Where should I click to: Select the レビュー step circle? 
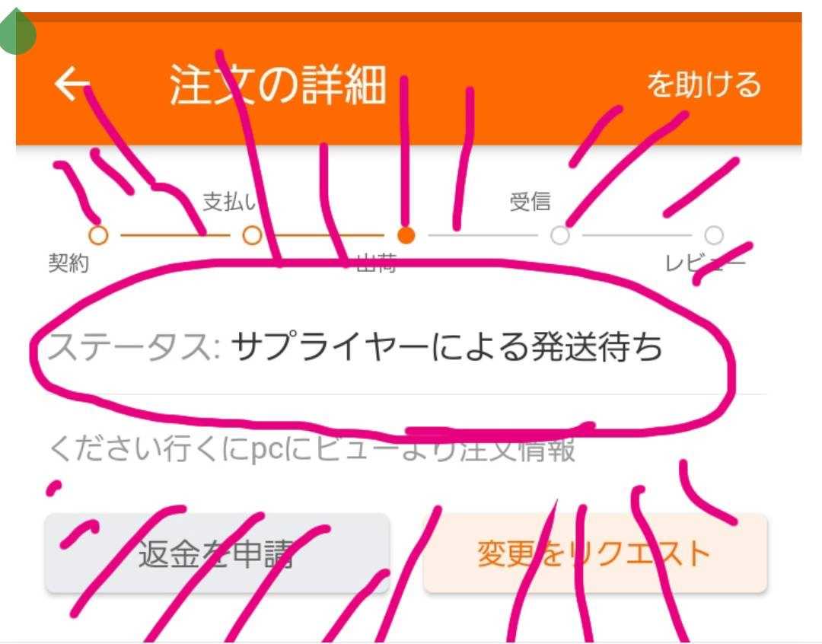coord(713,235)
